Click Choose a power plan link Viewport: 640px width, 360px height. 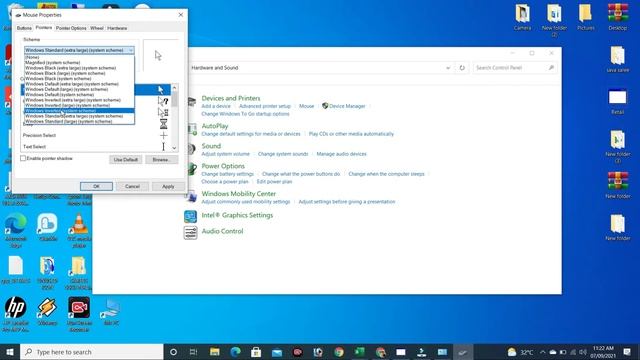225,182
